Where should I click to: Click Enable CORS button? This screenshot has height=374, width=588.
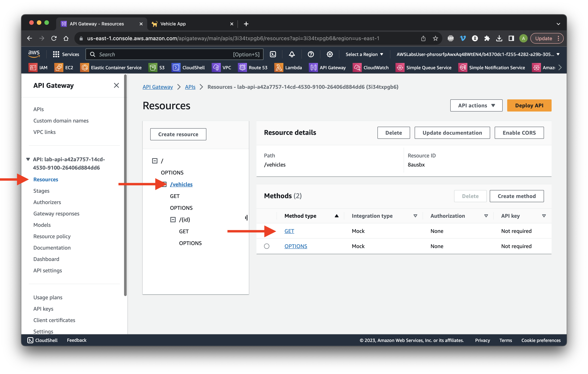coord(519,133)
